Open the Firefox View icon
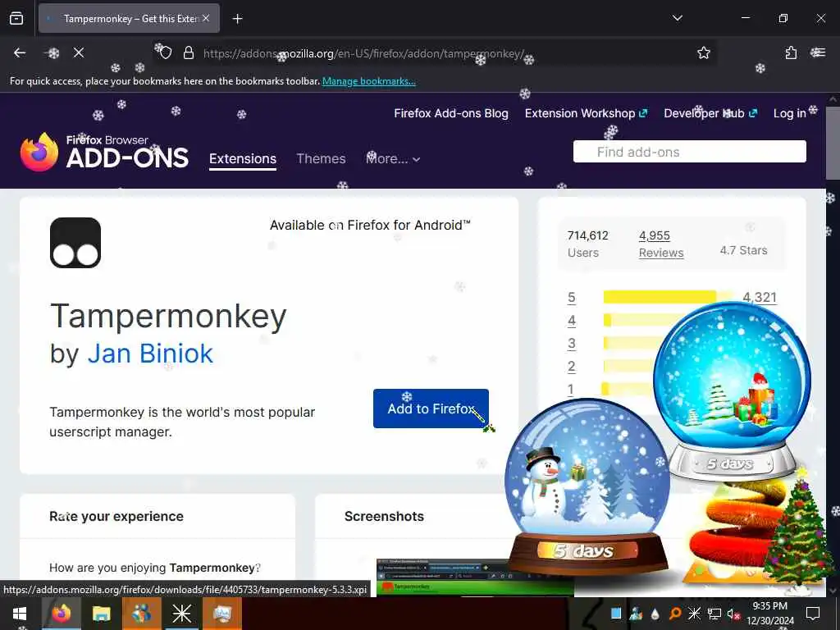840x630 pixels. tap(16, 18)
